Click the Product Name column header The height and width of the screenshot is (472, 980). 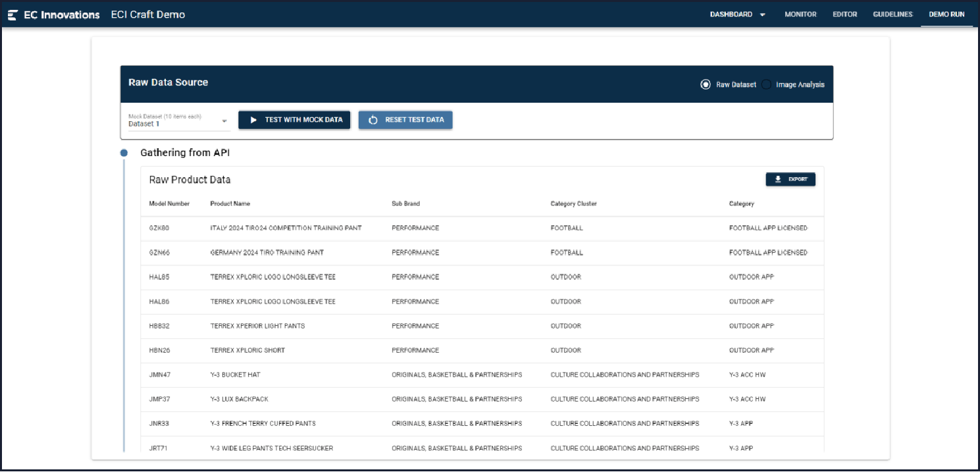(230, 204)
